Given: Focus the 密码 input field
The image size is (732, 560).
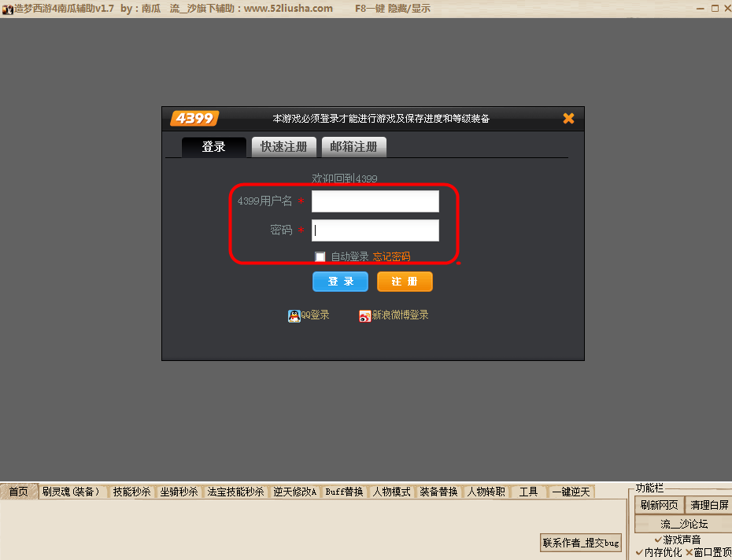Looking at the screenshot, I should pyautogui.click(x=375, y=230).
